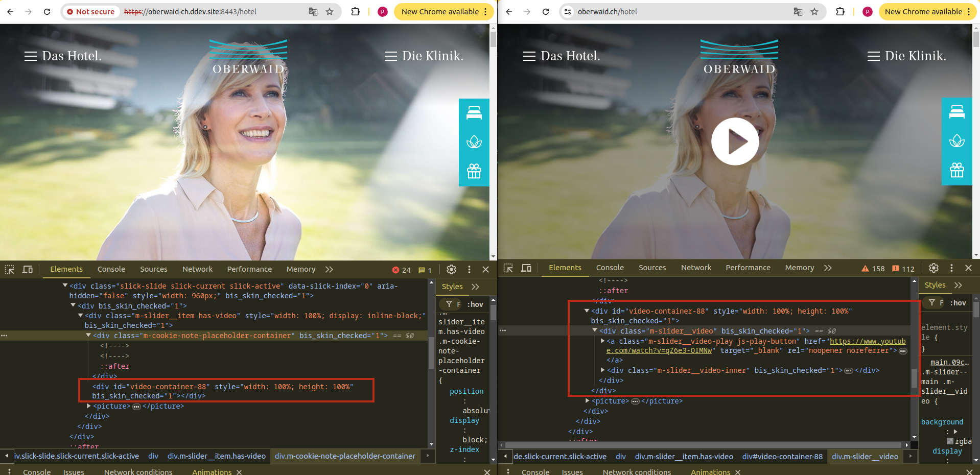
Task: Bookmark oberwaid.ch/hotel with the star icon
Action: (814, 12)
